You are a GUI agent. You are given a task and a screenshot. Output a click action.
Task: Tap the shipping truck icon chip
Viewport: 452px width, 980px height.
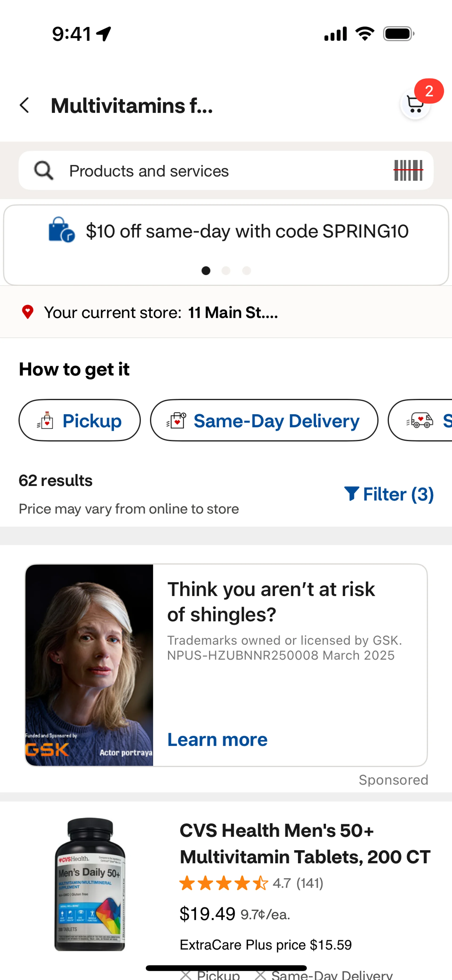[420, 420]
